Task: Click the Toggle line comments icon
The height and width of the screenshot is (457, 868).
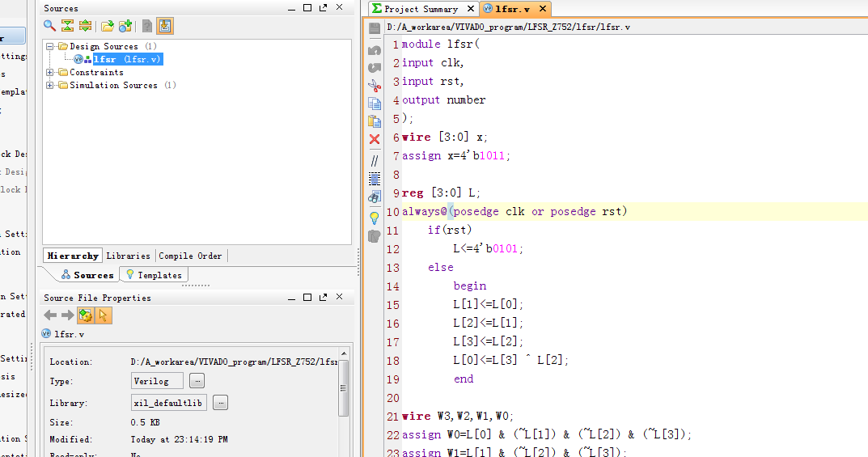Action: coord(374,160)
